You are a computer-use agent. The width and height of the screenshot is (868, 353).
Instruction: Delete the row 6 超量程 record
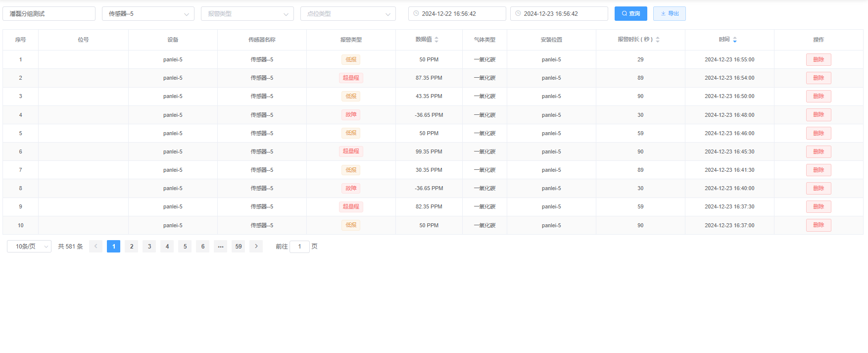(x=818, y=152)
